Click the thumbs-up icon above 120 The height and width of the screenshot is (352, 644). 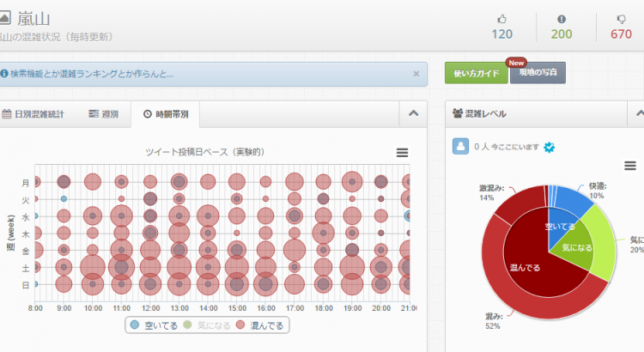pos(502,19)
